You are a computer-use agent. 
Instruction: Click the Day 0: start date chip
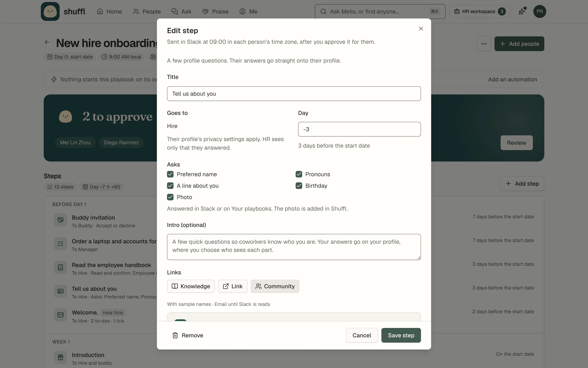point(70,57)
